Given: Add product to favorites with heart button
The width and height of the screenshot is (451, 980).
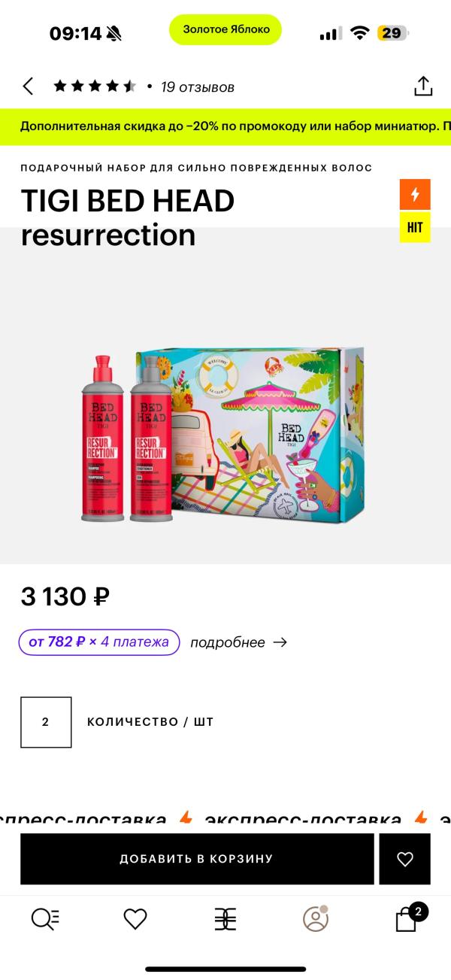Looking at the screenshot, I should click(x=405, y=859).
